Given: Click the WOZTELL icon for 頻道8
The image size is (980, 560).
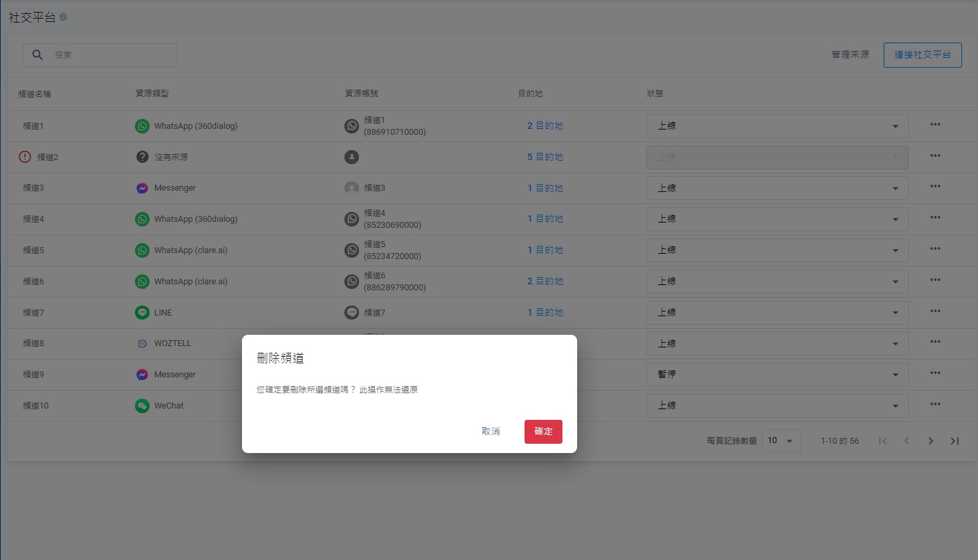Looking at the screenshot, I should point(142,343).
